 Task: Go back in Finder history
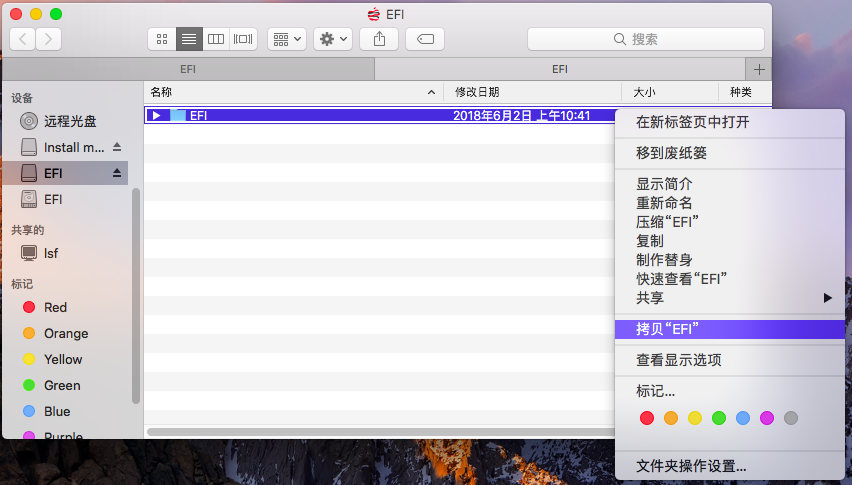[23, 39]
